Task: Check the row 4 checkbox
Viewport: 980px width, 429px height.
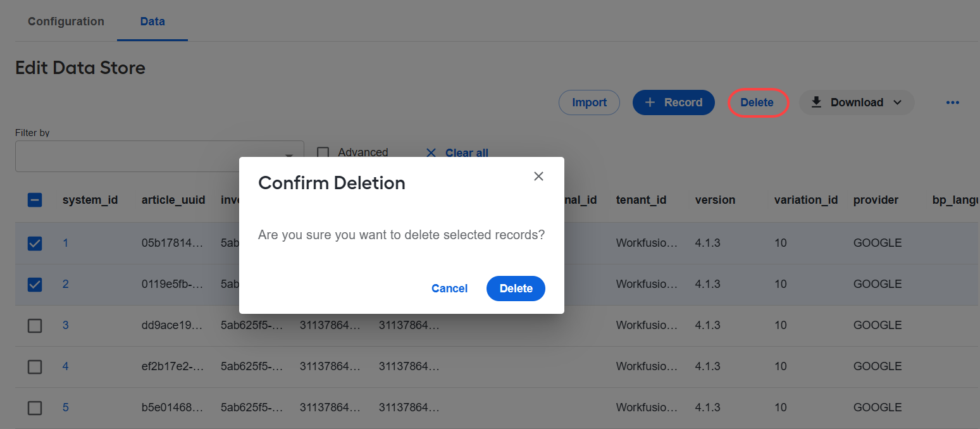Action: pyautogui.click(x=35, y=366)
